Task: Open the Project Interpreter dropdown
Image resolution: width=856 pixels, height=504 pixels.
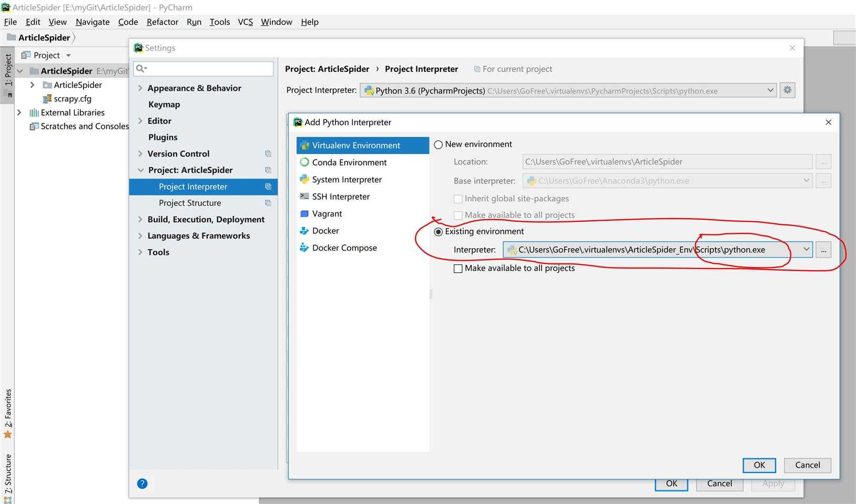Action: (770, 90)
